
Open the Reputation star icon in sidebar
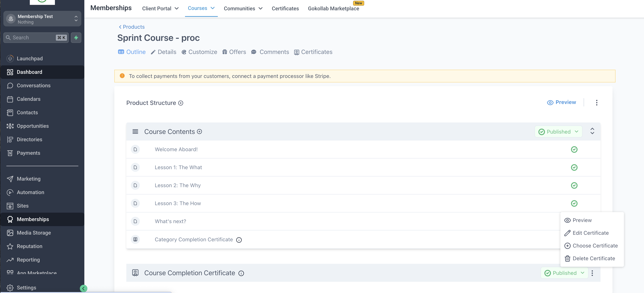(x=10, y=246)
